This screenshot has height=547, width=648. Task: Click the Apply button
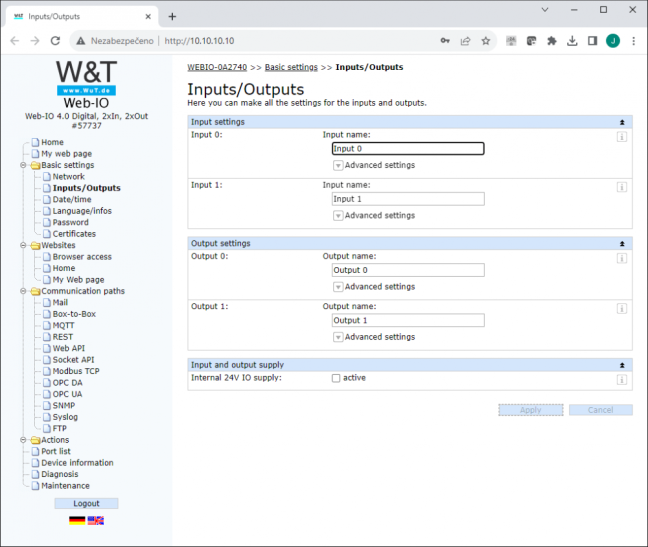(531, 410)
